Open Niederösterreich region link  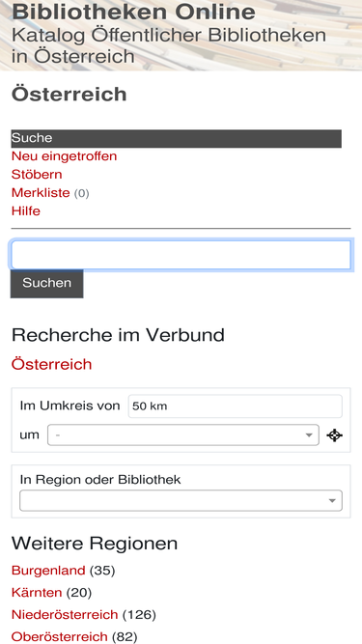(x=65, y=614)
